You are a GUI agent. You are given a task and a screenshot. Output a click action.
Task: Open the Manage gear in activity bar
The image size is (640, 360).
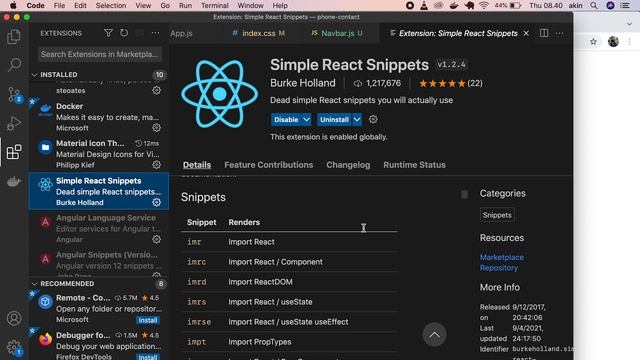click(14, 347)
